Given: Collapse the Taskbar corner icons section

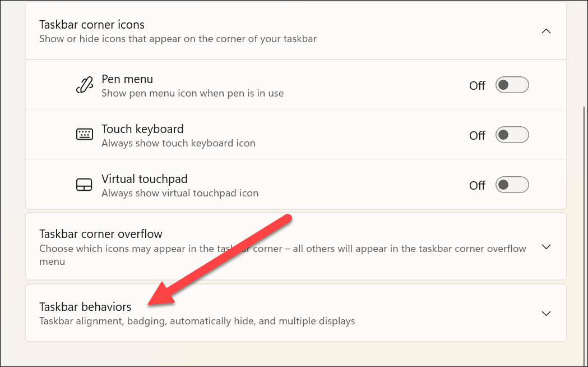Looking at the screenshot, I should tap(546, 31).
